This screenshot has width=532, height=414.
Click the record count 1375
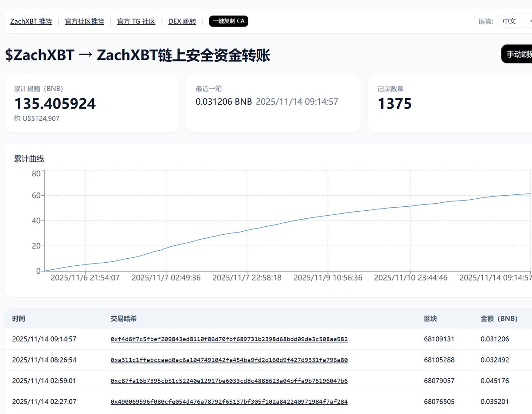pyautogui.click(x=395, y=103)
